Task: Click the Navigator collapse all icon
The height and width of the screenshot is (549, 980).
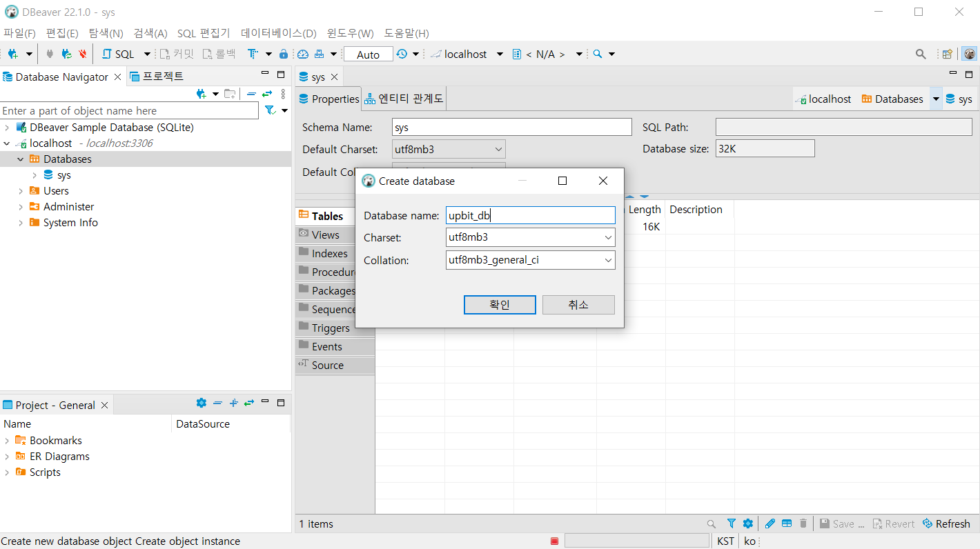Action: [251, 94]
